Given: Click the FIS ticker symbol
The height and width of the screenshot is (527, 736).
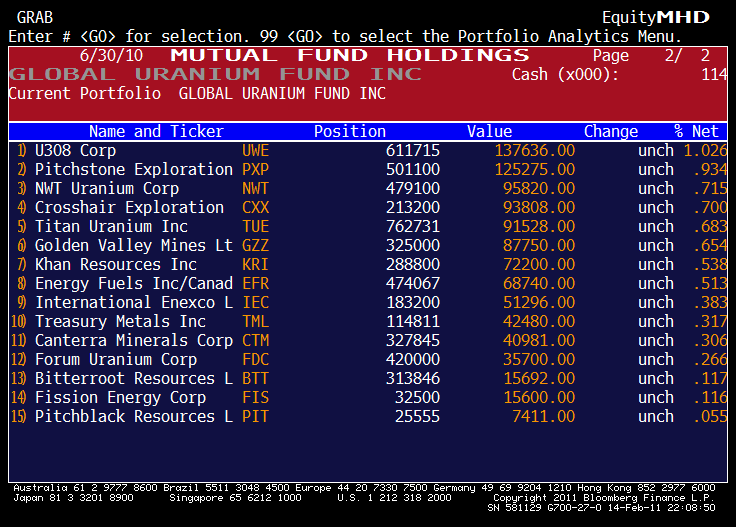Looking at the screenshot, I should 255,397.
